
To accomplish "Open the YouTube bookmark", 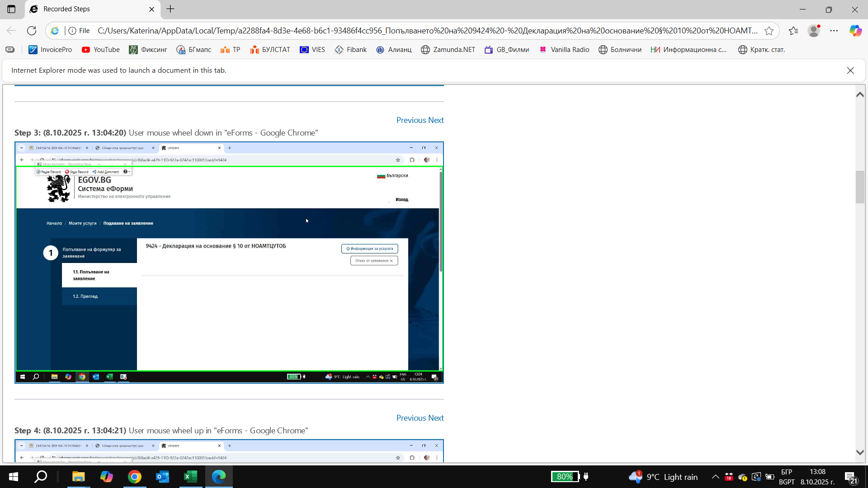I will (100, 50).
